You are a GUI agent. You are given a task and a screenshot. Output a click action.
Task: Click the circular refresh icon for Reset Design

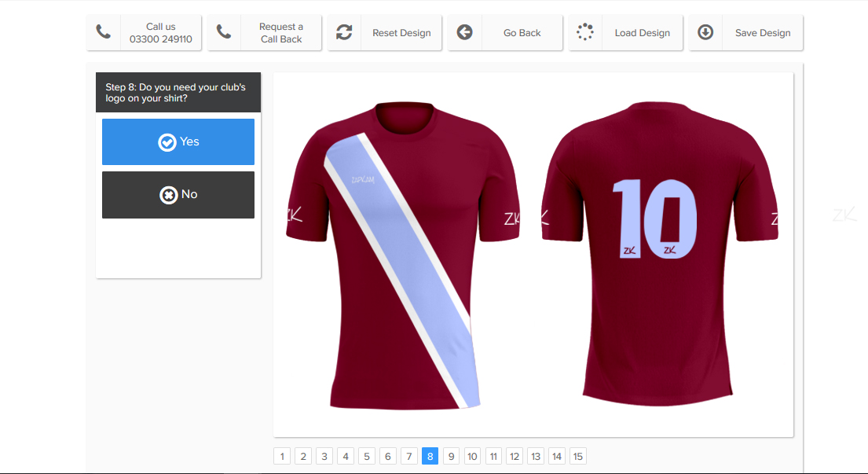[344, 32]
